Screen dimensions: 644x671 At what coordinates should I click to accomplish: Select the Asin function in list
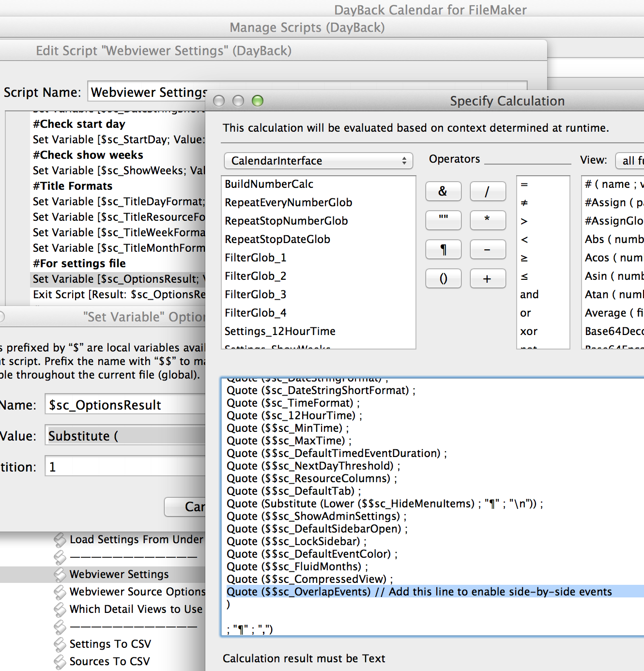[613, 276]
